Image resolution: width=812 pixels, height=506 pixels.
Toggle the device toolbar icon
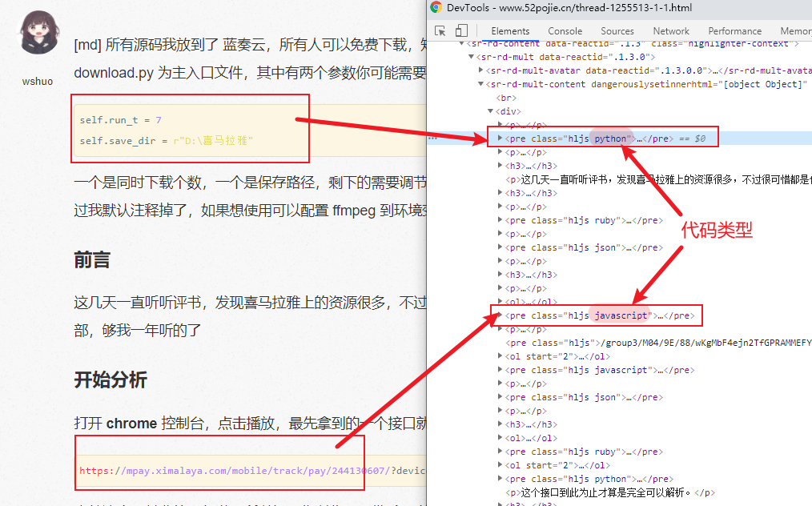pos(461,31)
